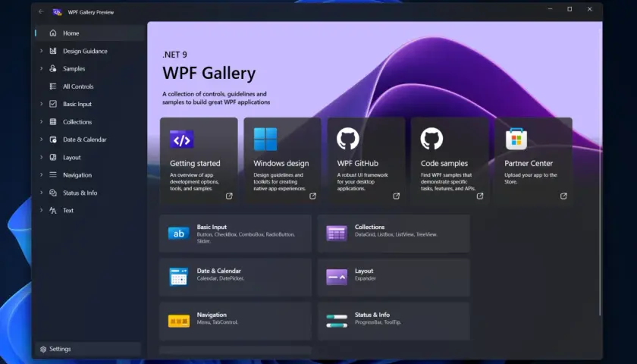Click the Layout tile expander icon
This screenshot has width=637, height=364.
[x=337, y=277]
